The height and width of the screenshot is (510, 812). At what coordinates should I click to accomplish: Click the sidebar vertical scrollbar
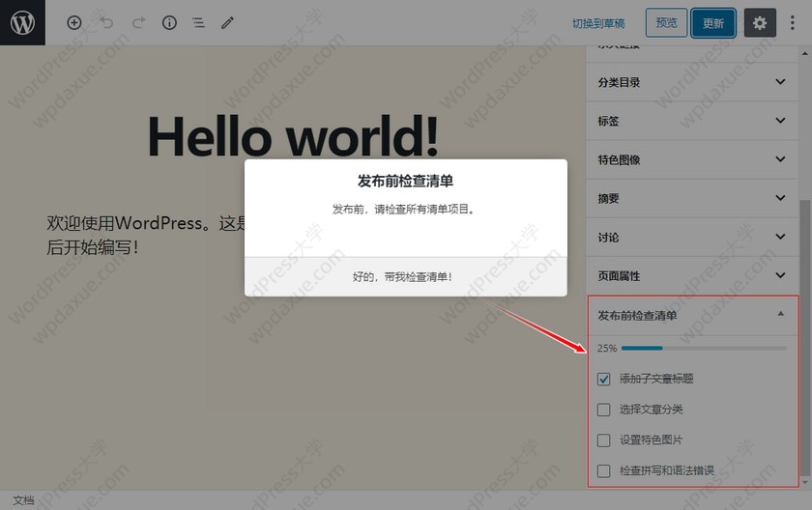point(804,336)
